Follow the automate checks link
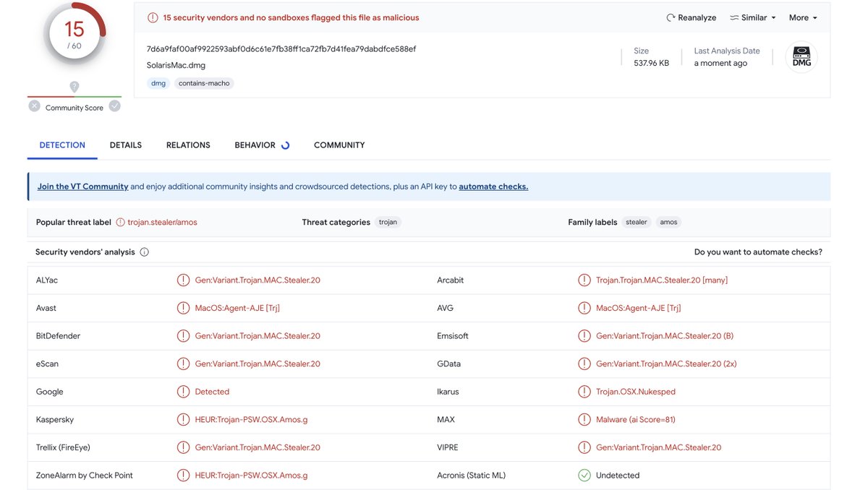868x490 pixels. point(493,186)
